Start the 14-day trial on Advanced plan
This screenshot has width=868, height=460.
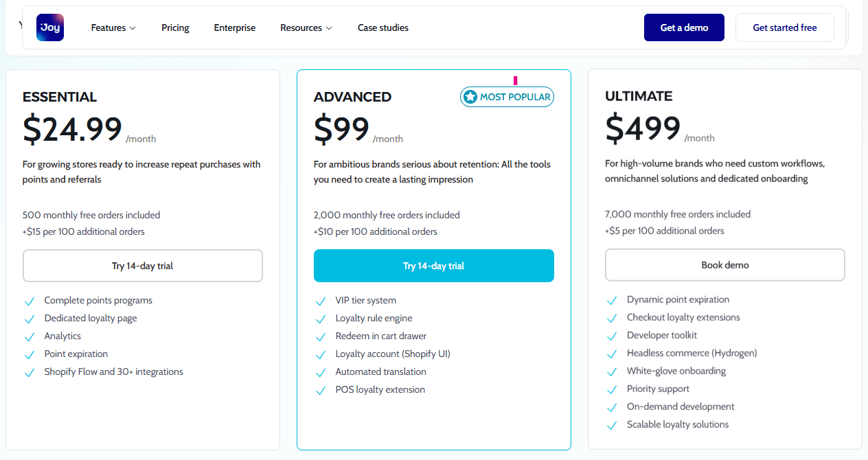point(433,265)
